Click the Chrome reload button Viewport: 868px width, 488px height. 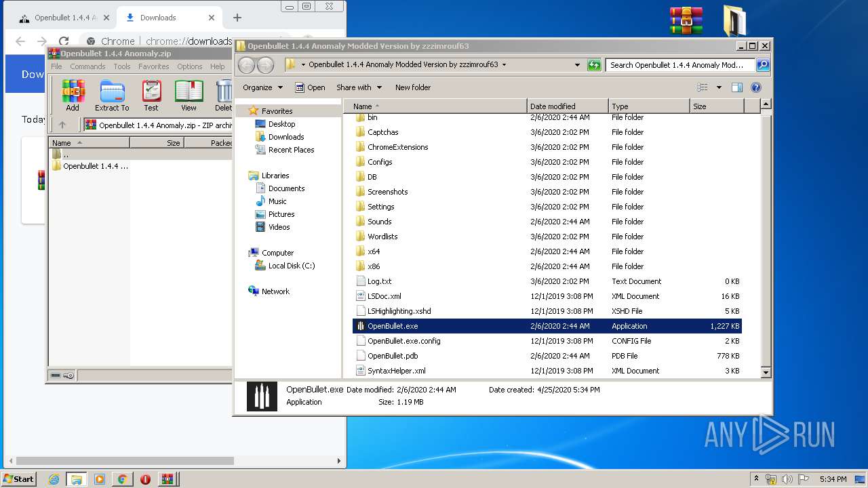[64, 41]
